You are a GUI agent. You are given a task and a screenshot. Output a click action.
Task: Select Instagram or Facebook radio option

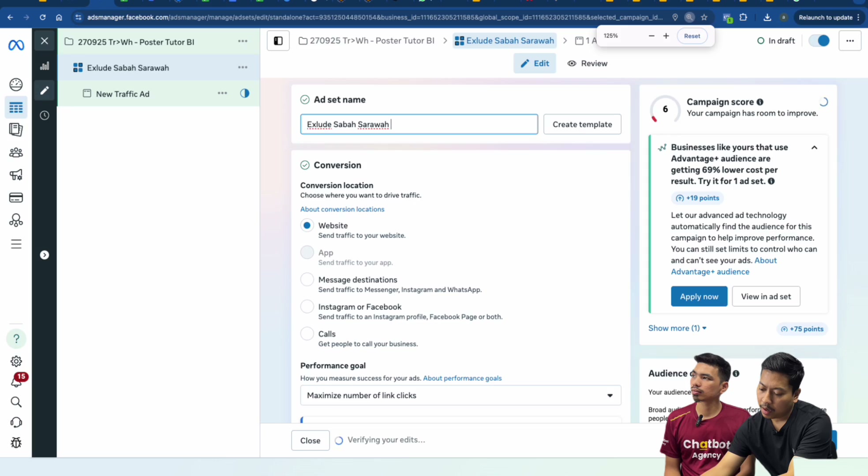tap(307, 307)
